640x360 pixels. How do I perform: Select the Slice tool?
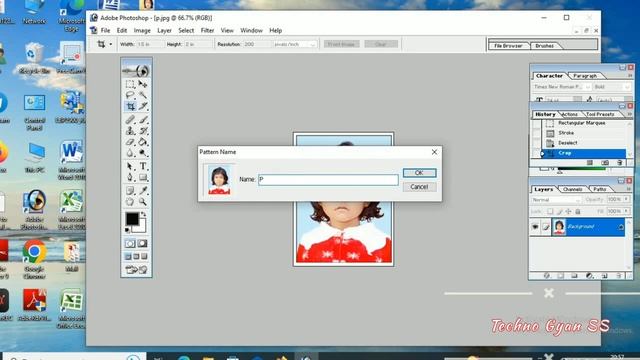point(143,106)
